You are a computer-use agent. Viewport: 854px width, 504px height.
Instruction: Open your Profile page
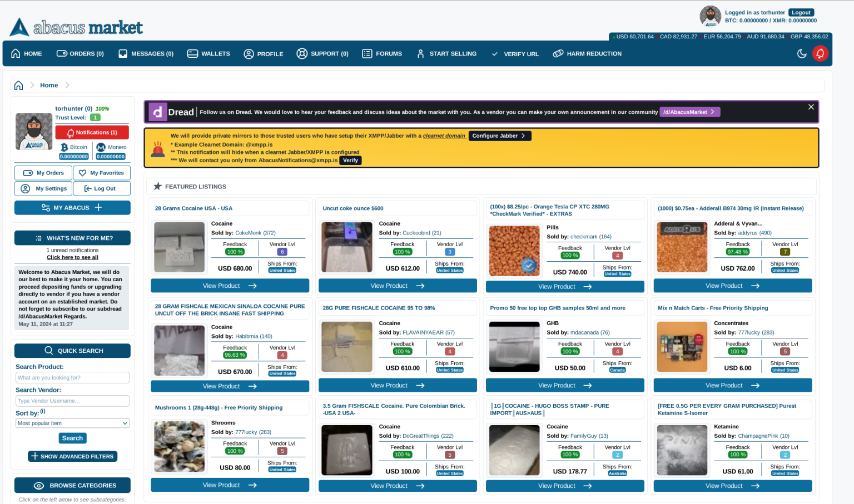point(264,53)
